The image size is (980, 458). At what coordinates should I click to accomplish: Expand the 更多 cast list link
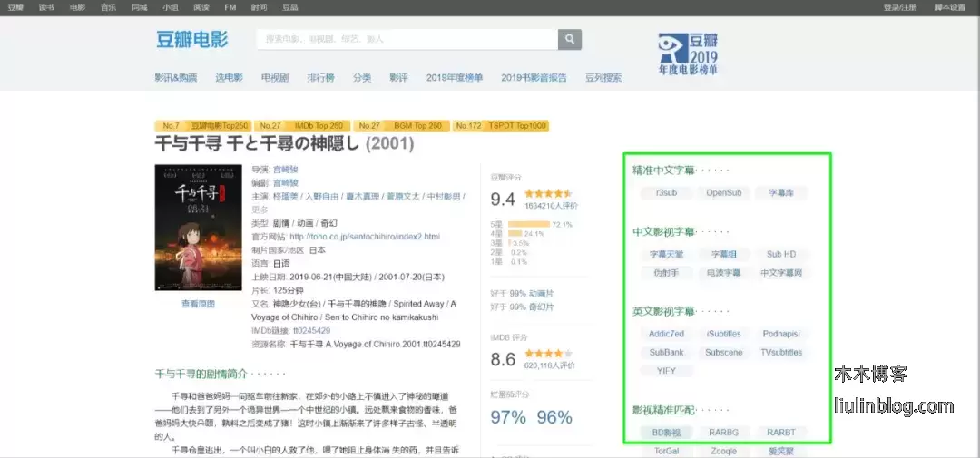pos(260,210)
